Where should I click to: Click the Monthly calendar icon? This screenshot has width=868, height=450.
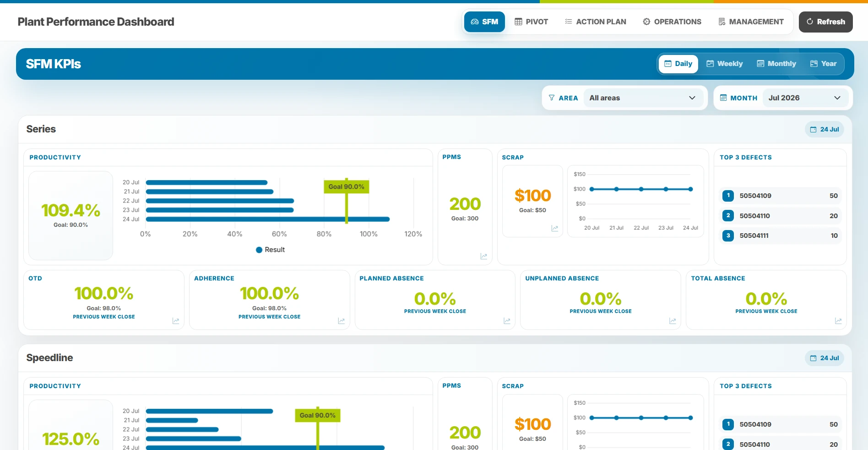click(x=760, y=64)
